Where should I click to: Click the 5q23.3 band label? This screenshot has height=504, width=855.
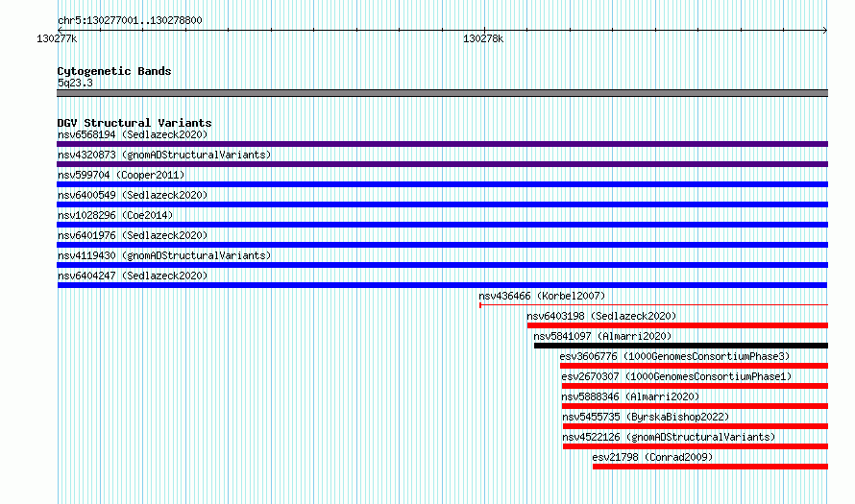click(75, 83)
